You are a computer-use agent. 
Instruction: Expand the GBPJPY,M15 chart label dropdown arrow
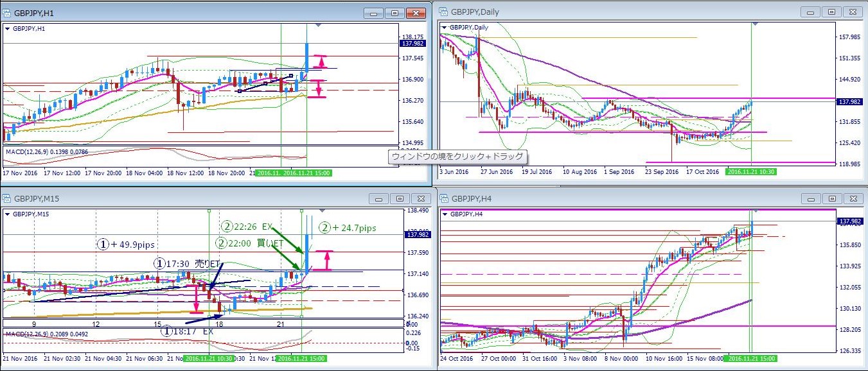(x=7, y=214)
